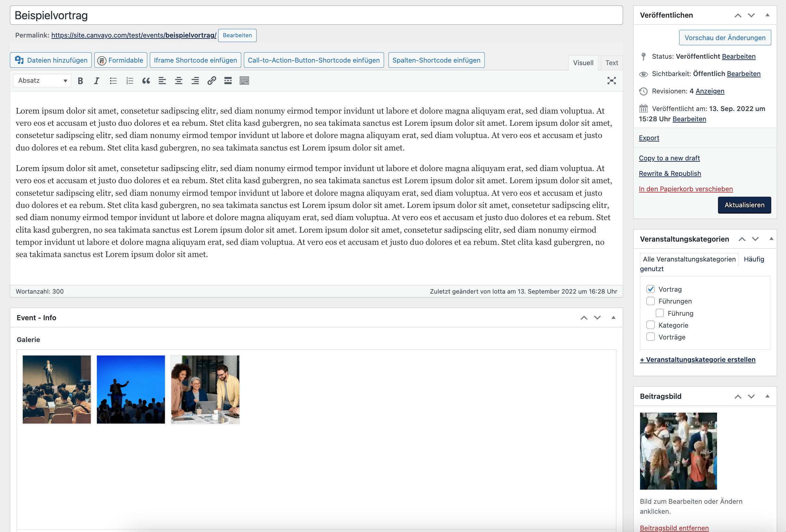
Task: Uncheck the Vortrag category
Action: 650,289
